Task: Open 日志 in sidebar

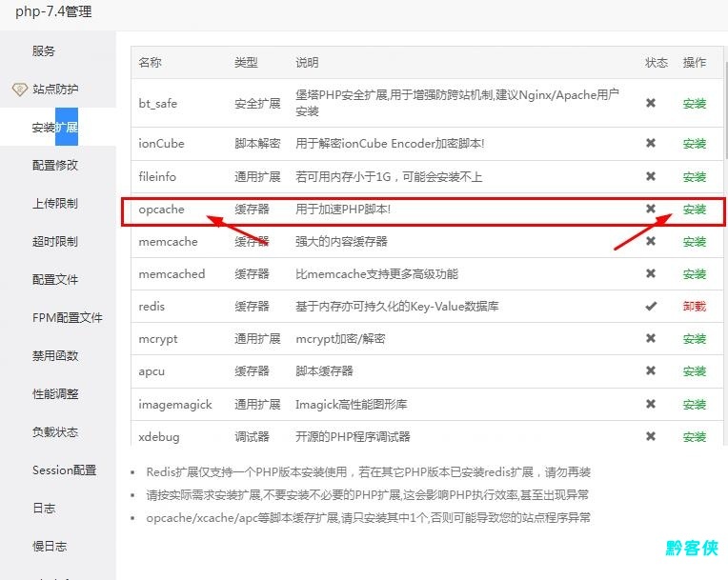Action: [44, 508]
